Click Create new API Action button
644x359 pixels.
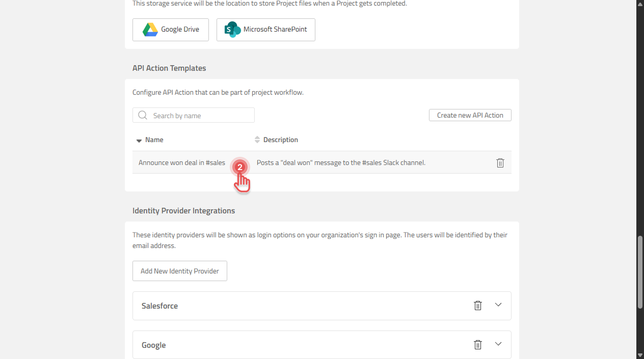click(x=470, y=115)
